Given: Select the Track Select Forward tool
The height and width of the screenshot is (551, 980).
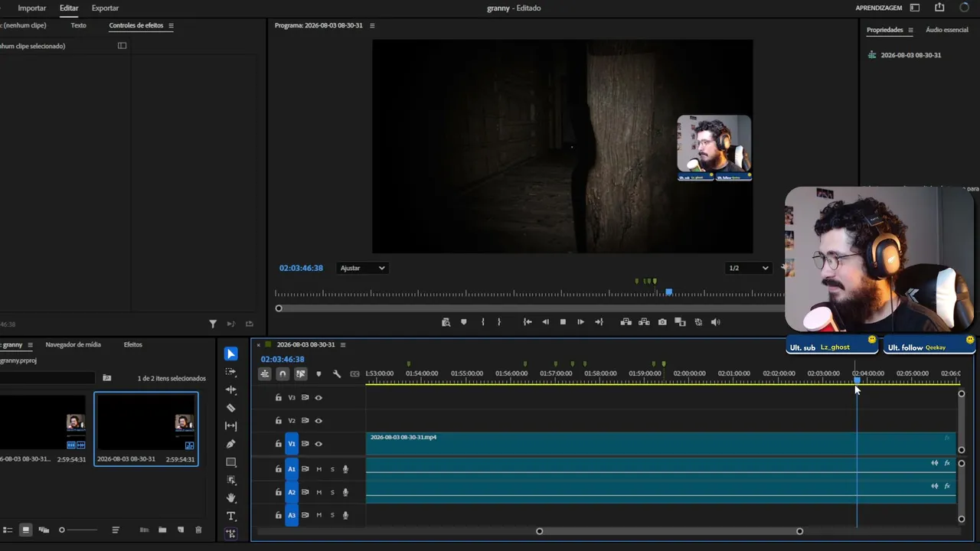Looking at the screenshot, I should [230, 372].
